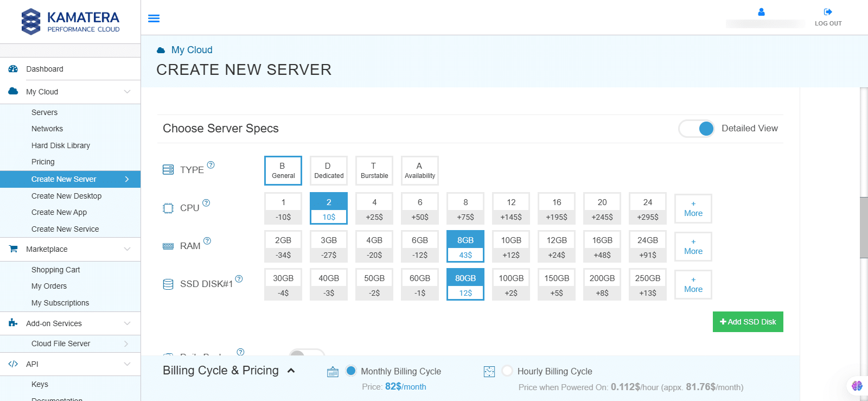868x401 pixels.
Task: Go to Dashboard in the sidebar
Action: point(44,69)
